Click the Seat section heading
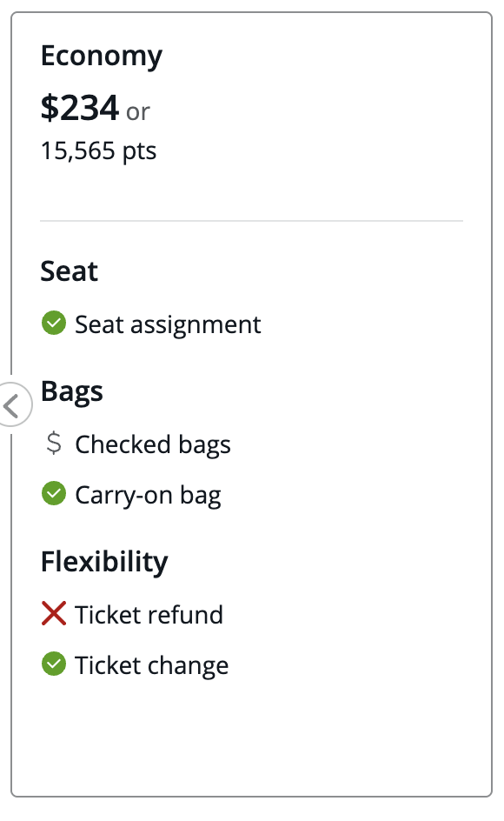Screen dimensions: 504x821 click(x=70, y=271)
